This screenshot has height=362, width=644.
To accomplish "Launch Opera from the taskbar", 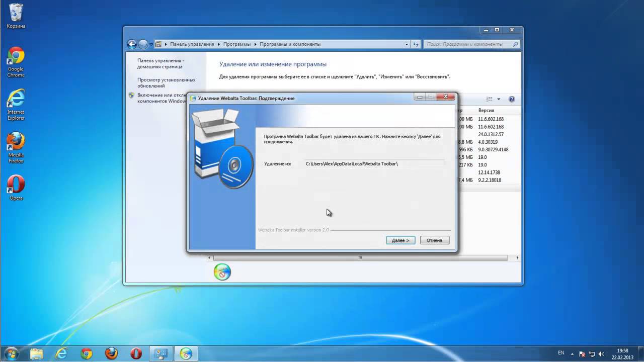I will 136,353.
